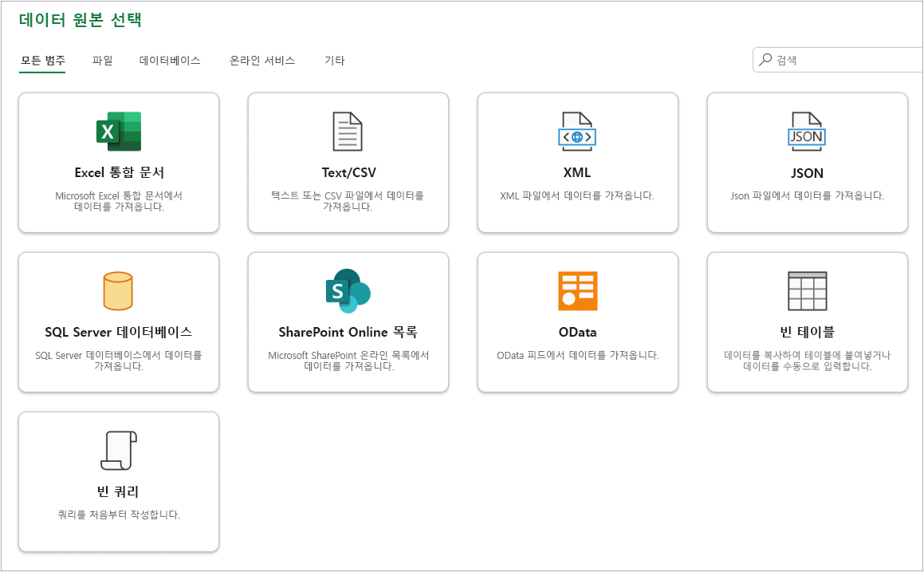Image resolution: width=924 pixels, height=572 pixels.
Task: Select the 'Text/CSV' card title
Action: [x=348, y=173]
